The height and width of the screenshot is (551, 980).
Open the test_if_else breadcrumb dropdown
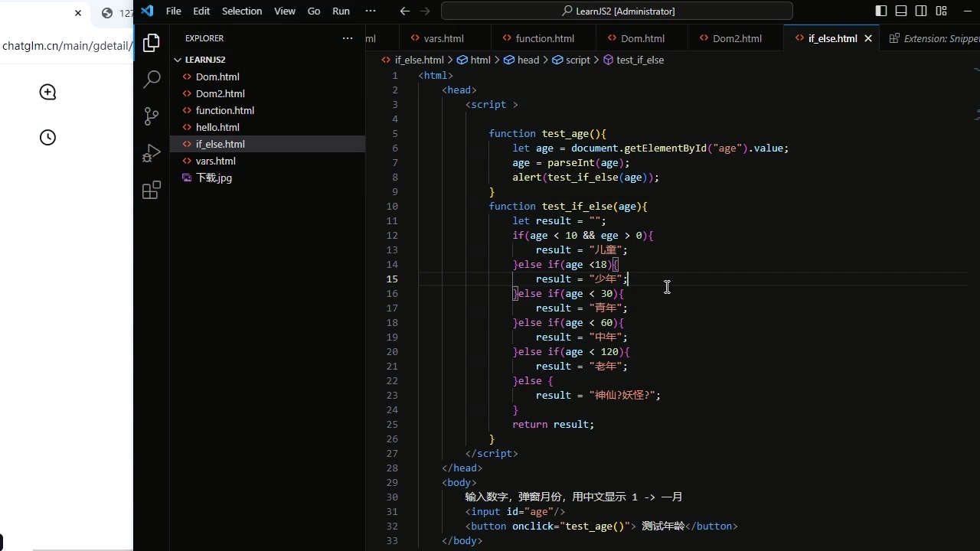tap(639, 60)
